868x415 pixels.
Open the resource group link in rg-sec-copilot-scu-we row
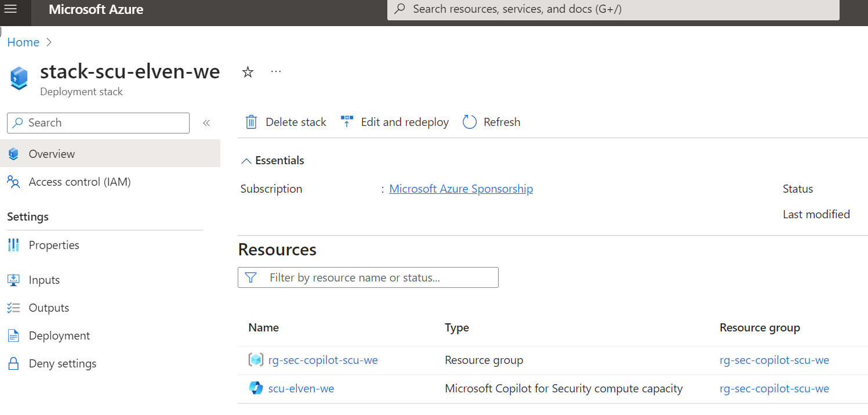click(775, 360)
